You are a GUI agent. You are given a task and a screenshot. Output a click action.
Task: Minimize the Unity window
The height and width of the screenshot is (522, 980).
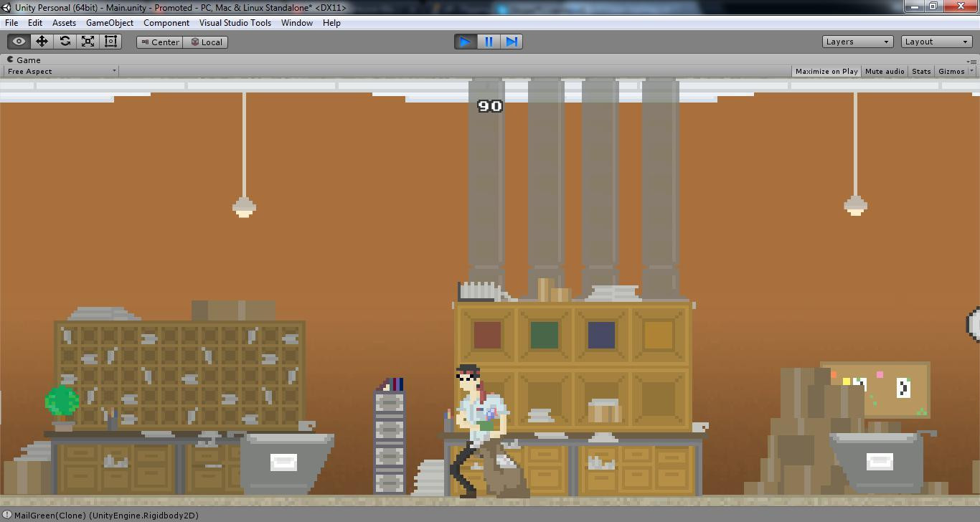(x=914, y=6)
